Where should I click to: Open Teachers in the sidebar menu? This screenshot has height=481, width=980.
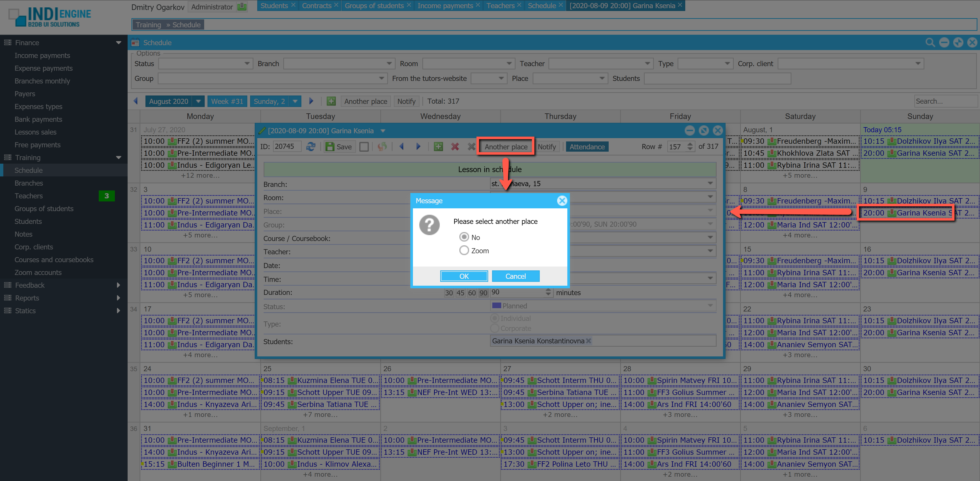click(29, 196)
